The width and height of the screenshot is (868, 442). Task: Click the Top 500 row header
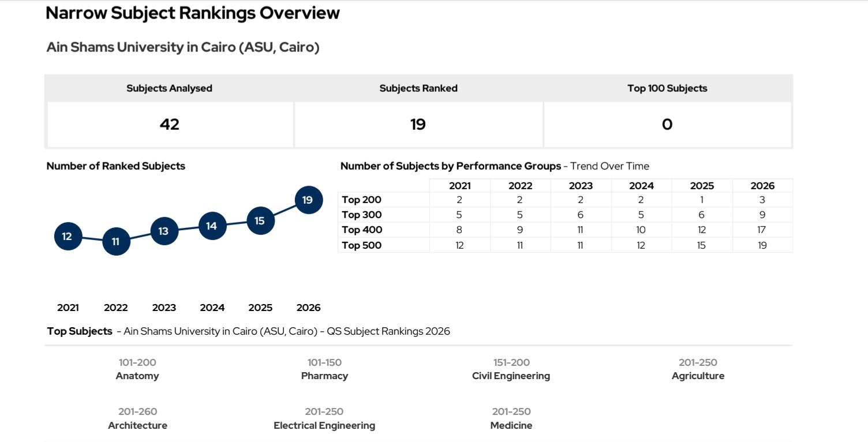[362, 245]
